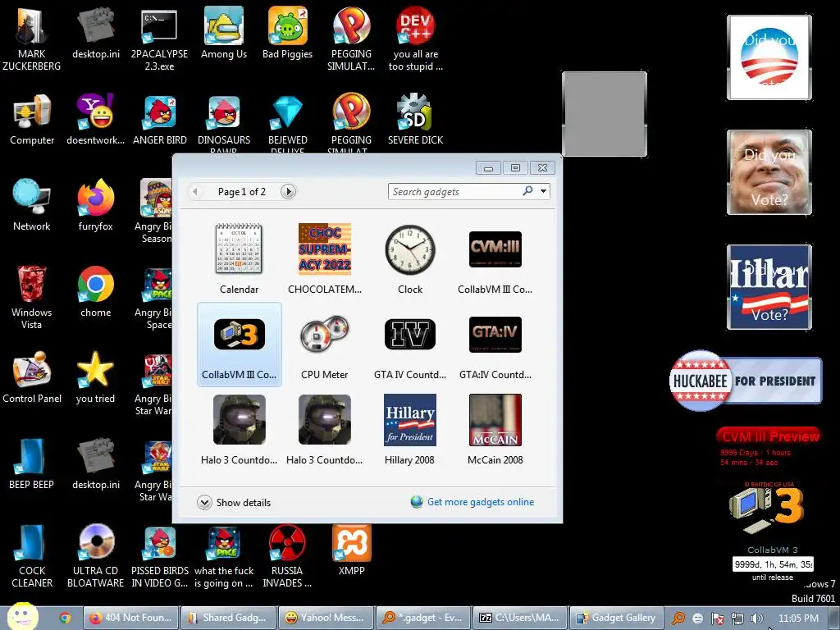
Task: Click the search magnifier icon in Gadget Gallery
Action: pos(527,190)
